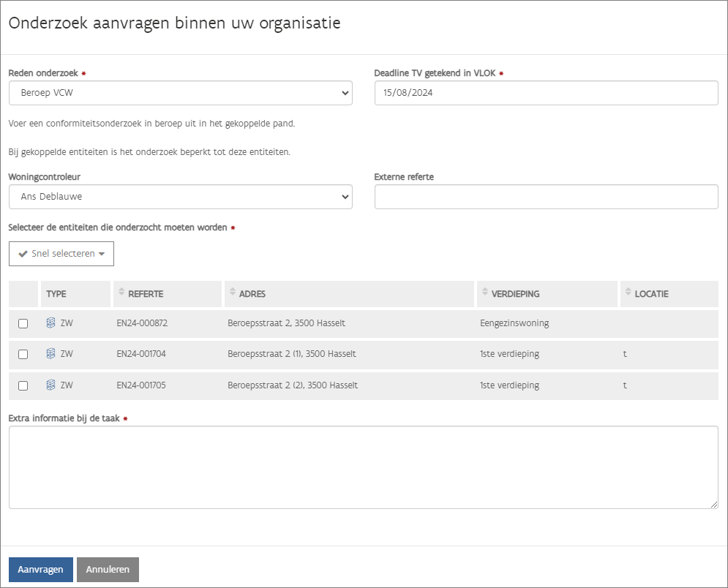Tick the checkbox for EN24-001705

(23, 385)
